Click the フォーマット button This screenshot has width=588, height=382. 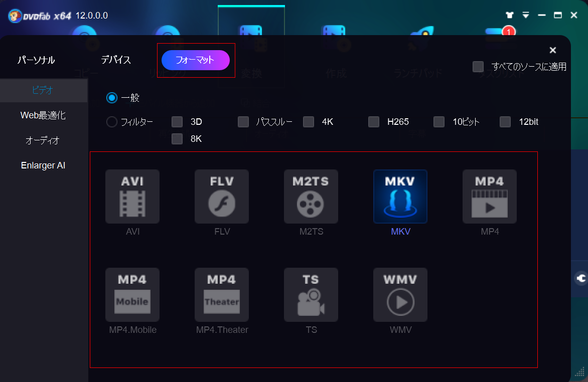click(x=196, y=60)
